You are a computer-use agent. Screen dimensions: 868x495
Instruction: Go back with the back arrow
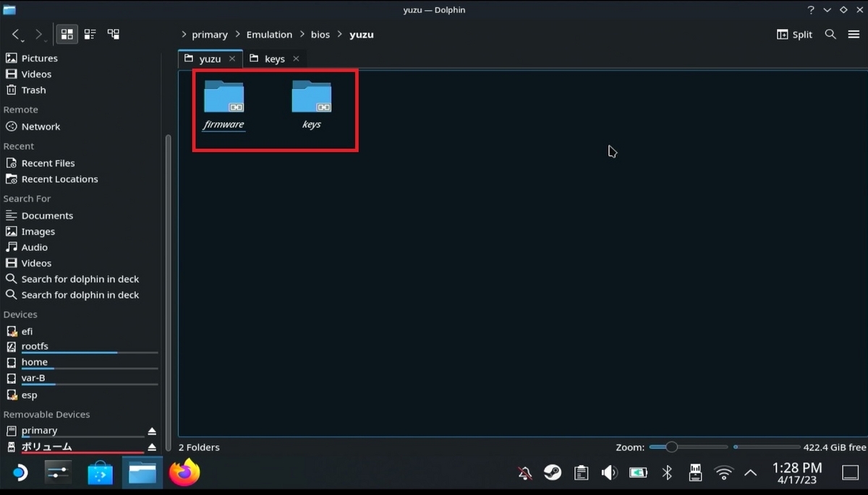16,34
